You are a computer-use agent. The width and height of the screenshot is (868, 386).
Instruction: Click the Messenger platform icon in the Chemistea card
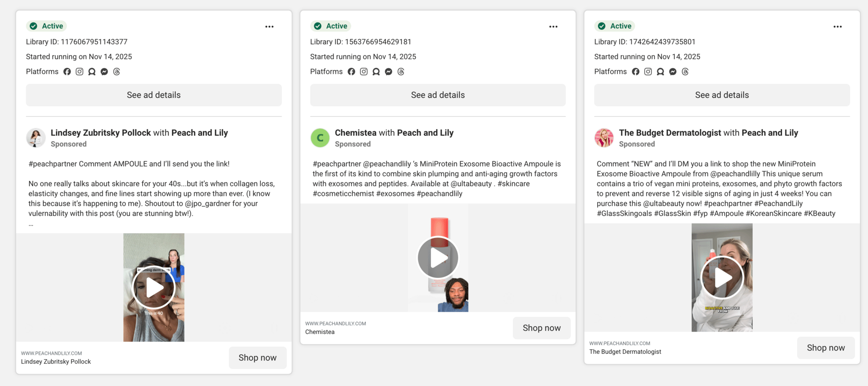(389, 71)
